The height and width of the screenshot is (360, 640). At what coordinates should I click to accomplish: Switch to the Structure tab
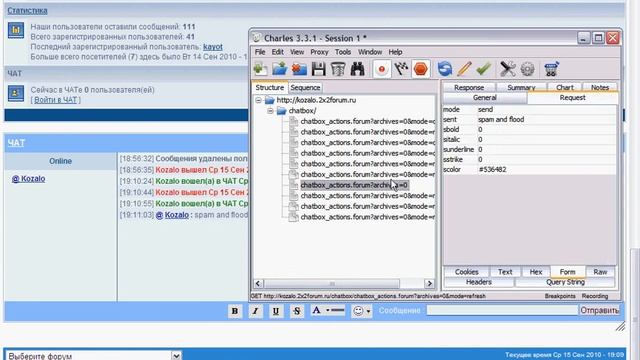(x=270, y=87)
